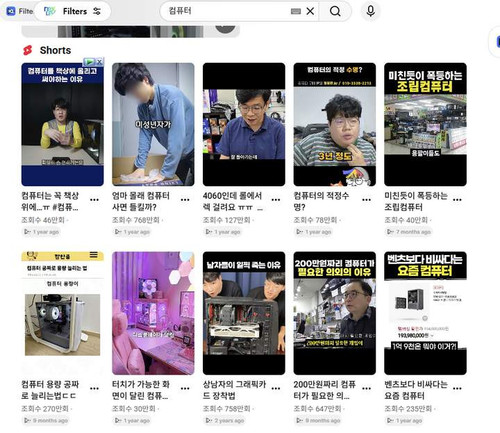Click the 조회수 758만회 view count

(x=227, y=409)
